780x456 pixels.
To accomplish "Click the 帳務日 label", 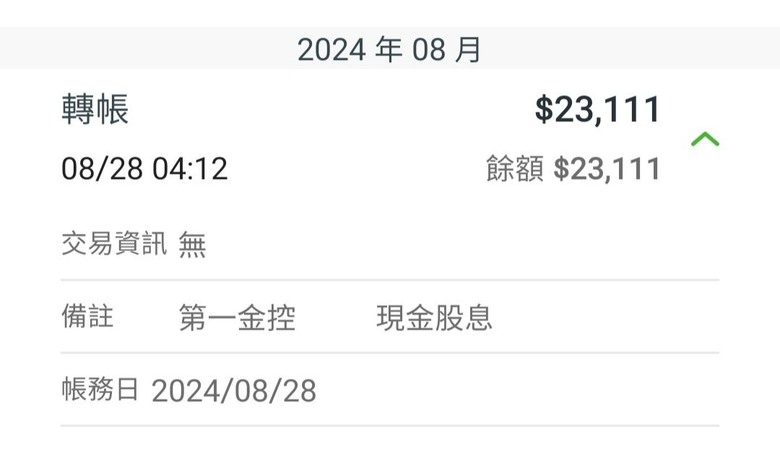I will pyautogui.click(x=100, y=389).
